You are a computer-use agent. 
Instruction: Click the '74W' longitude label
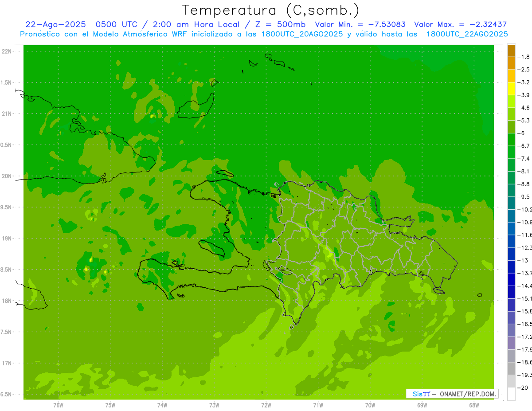tap(162, 405)
